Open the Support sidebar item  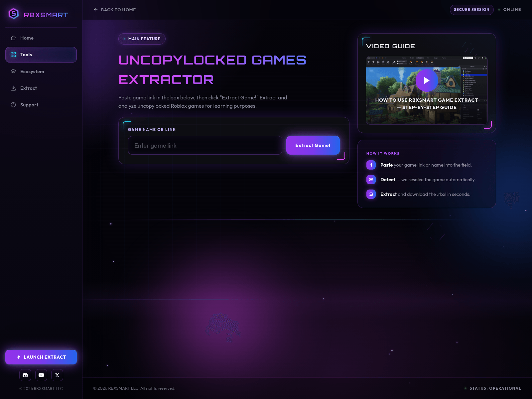tap(41, 105)
